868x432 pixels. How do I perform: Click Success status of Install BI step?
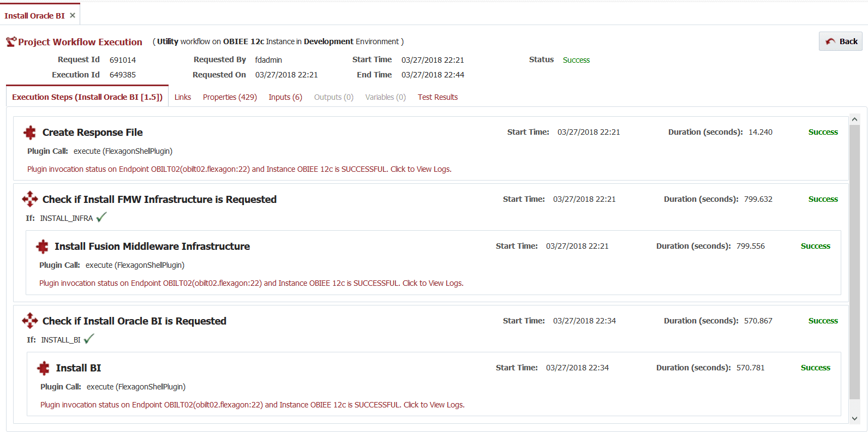(x=815, y=368)
